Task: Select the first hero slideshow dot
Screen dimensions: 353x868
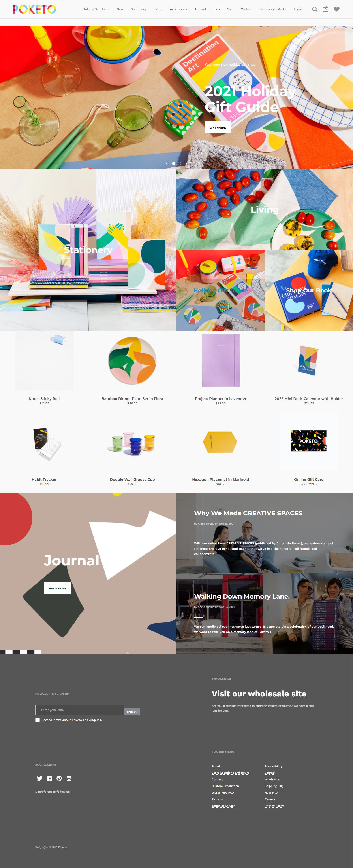Action: click(x=168, y=163)
